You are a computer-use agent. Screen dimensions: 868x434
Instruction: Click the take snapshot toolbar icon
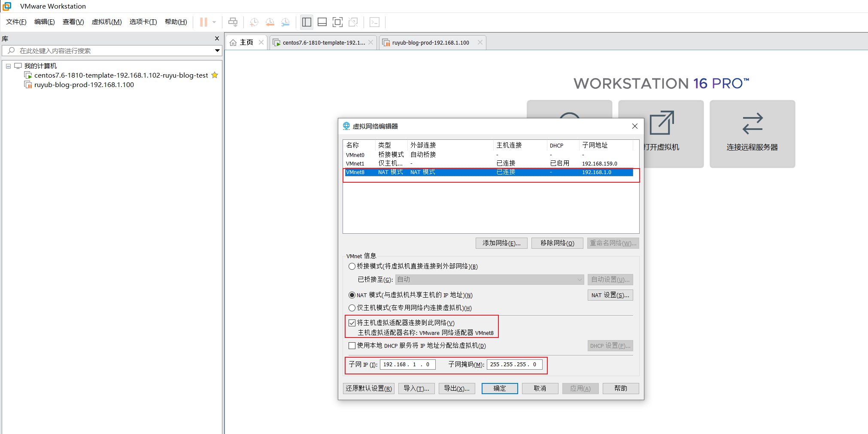coord(254,22)
